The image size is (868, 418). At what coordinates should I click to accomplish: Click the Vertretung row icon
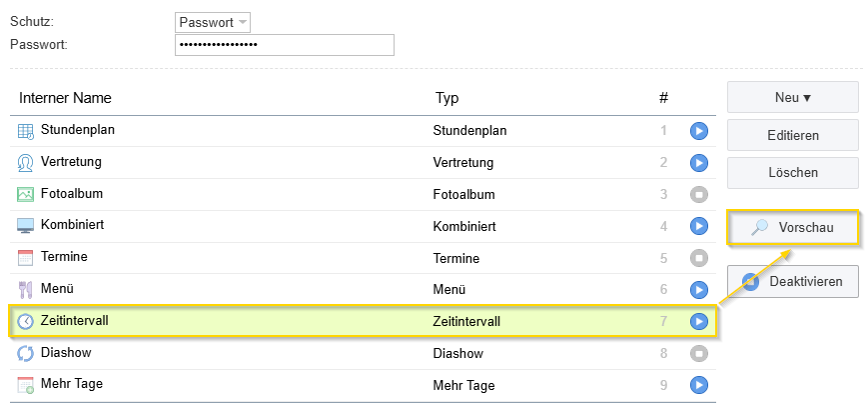click(25, 163)
